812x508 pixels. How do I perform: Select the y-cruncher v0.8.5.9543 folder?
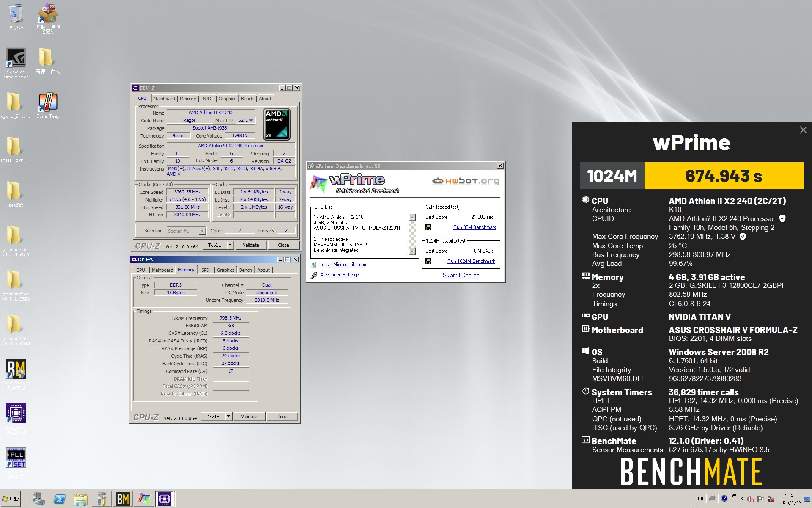16,330
